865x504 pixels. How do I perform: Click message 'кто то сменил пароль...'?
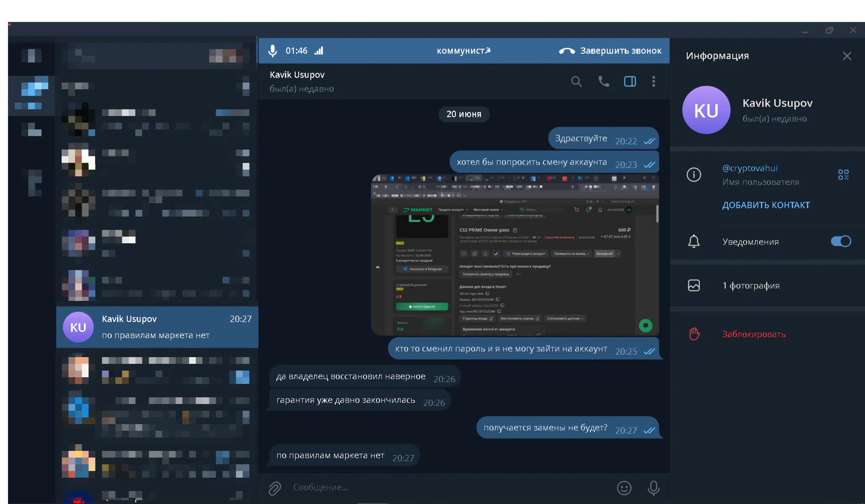click(523, 349)
